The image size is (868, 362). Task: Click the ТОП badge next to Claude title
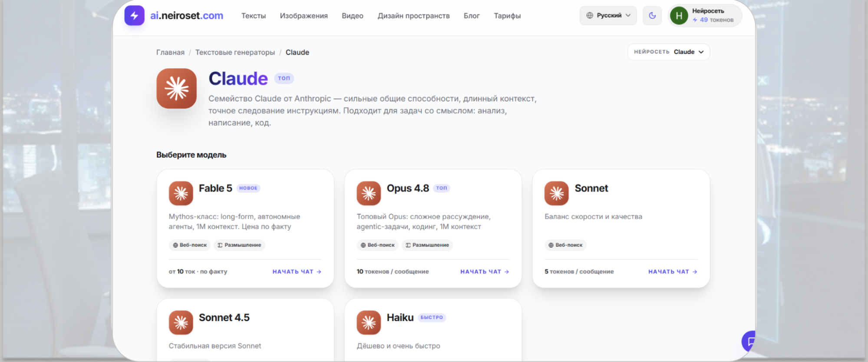coord(284,78)
